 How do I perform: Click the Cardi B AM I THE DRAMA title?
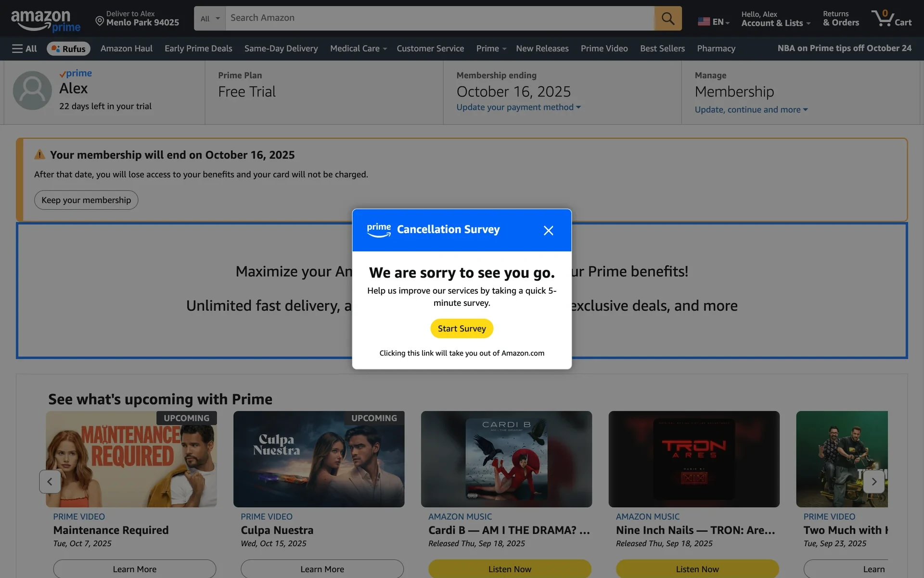tap(509, 530)
